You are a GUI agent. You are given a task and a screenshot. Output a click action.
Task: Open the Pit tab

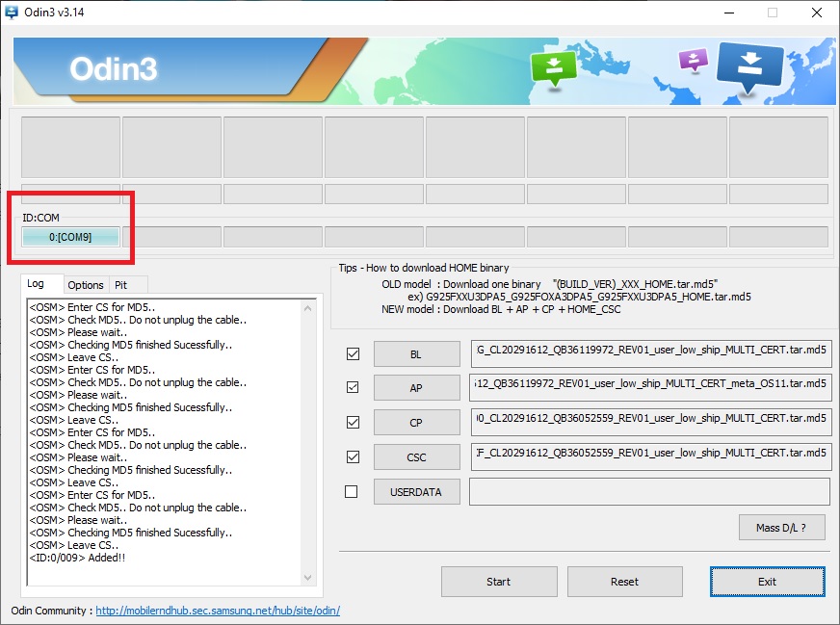[120, 285]
